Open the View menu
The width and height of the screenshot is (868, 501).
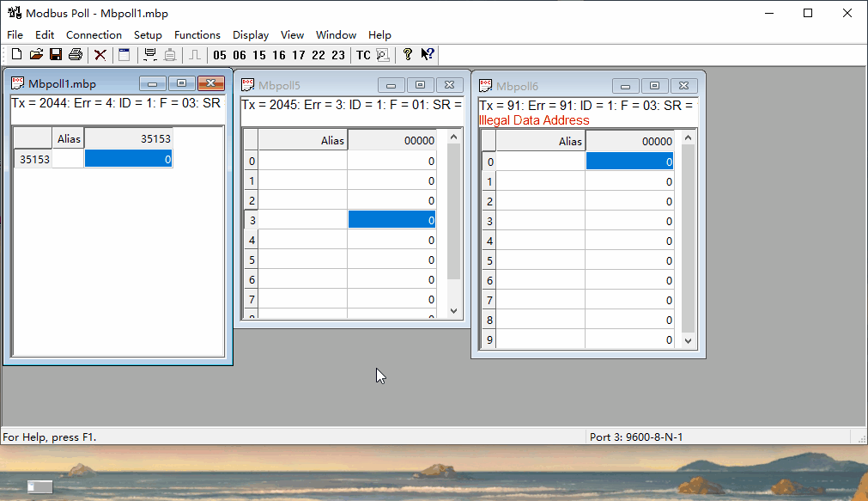point(292,35)
